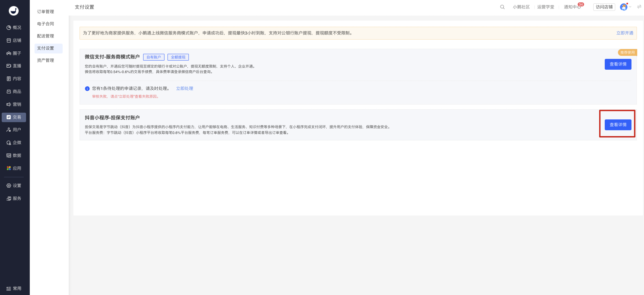This screenshot has height=295, width=644.
Task: Click the blue info icon beside pending notice
Action: click(x=87, y=89)
